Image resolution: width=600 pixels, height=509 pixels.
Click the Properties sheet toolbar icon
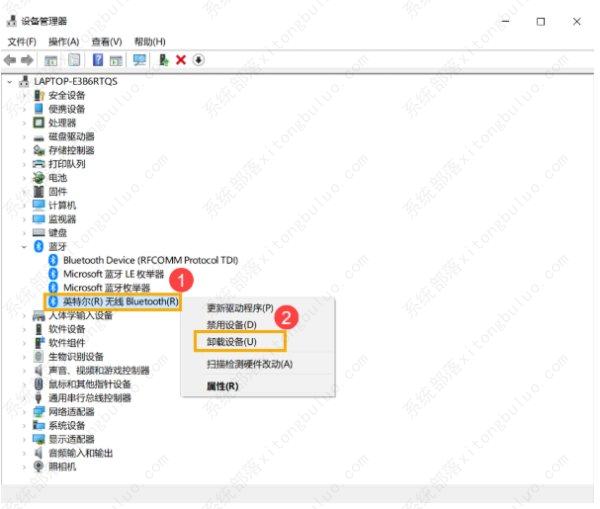click(x=74, y=60)
